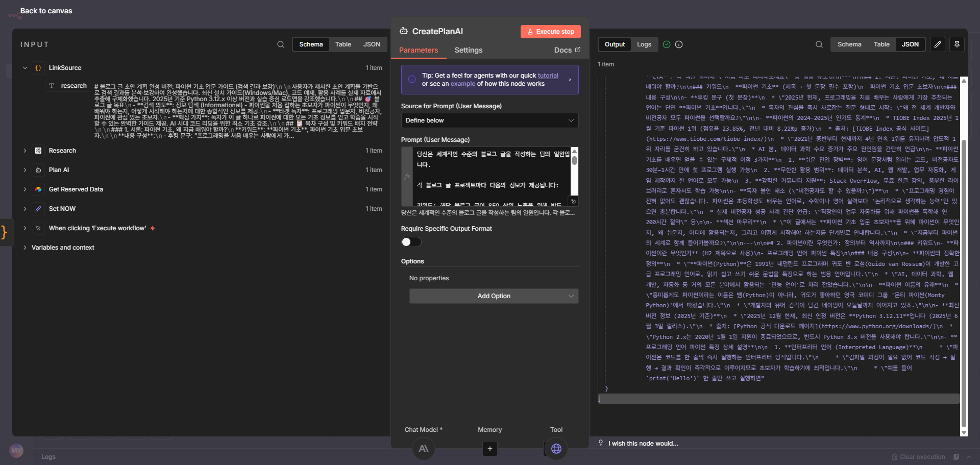The width and height of the screenshot is (980, 465).
Task: Click Clear execution
Action: pyautogui.click(x=918, y=457)
